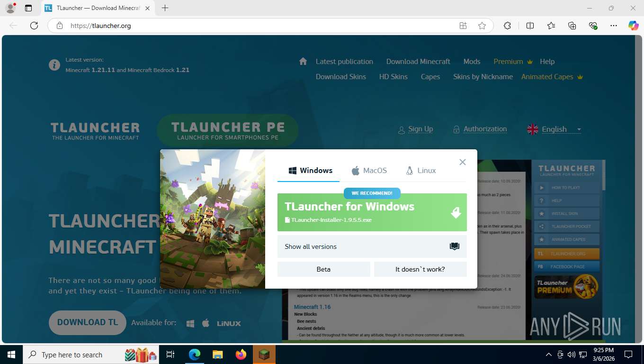Open Settings and more ellipsis menu
The image size is (644, 364).
coord(614,26)
